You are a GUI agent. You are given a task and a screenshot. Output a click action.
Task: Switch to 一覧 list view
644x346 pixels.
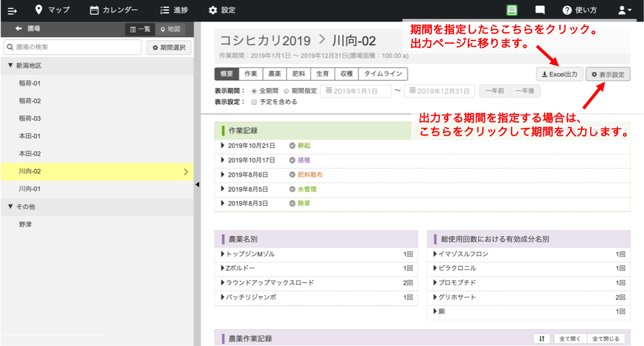pos(140,30)
